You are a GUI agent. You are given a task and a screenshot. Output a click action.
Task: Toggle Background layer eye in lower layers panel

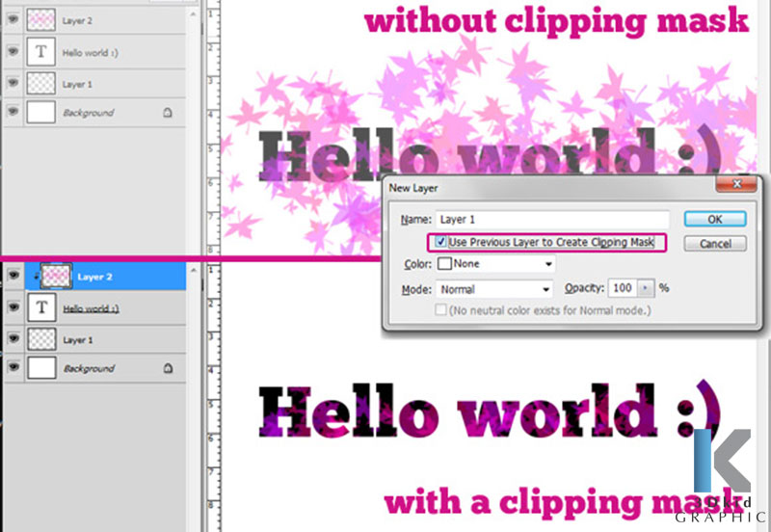[x=13, y=367]
